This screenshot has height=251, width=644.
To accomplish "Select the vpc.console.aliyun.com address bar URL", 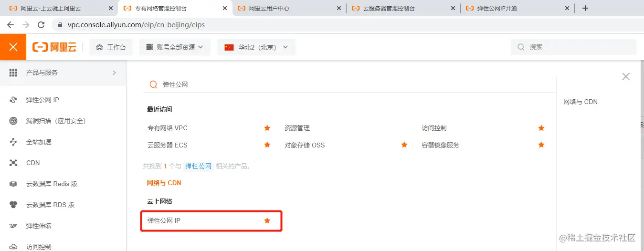I will point(136,24).
